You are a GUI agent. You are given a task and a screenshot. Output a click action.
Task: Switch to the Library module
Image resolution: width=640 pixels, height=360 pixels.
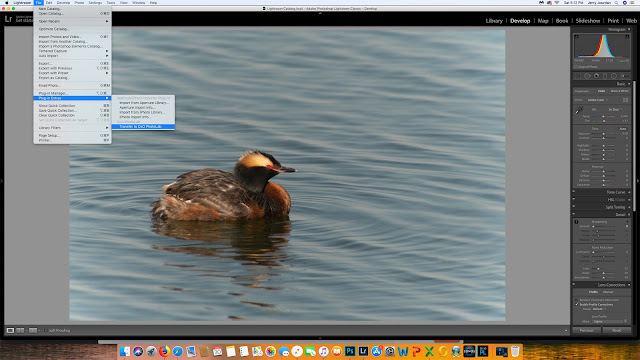click(494, 21)
